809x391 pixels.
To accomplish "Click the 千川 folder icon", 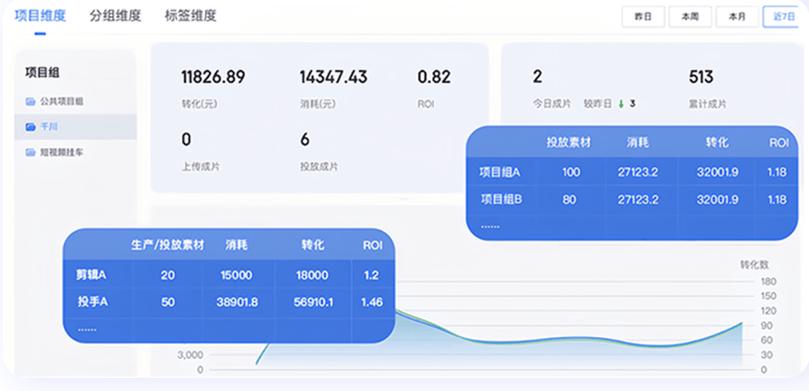I will coord(30,127).
